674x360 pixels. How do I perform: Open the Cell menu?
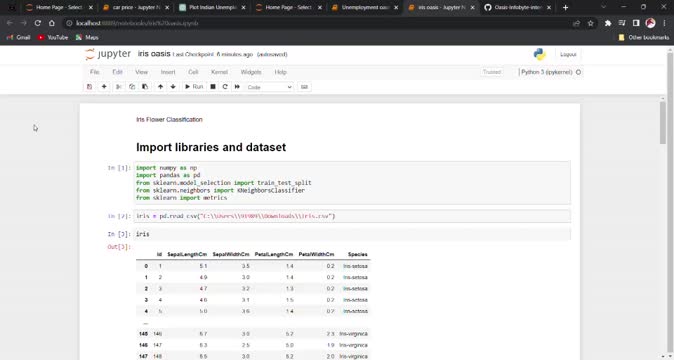193,72
